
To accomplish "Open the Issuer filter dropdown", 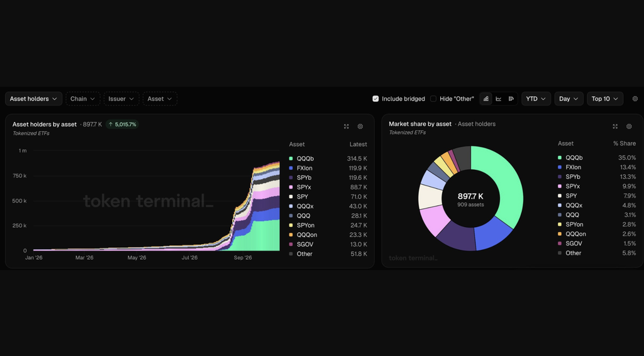I will (x=121, y=99).
